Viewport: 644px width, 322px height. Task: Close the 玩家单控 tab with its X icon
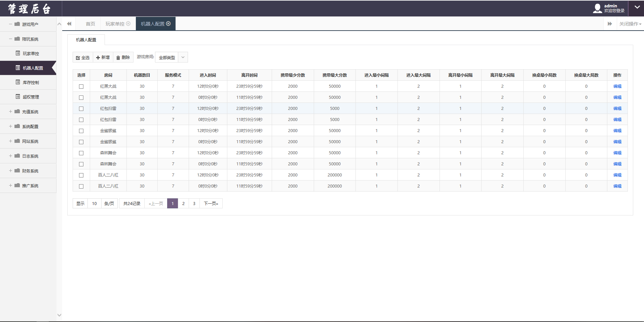click(128, 24)
